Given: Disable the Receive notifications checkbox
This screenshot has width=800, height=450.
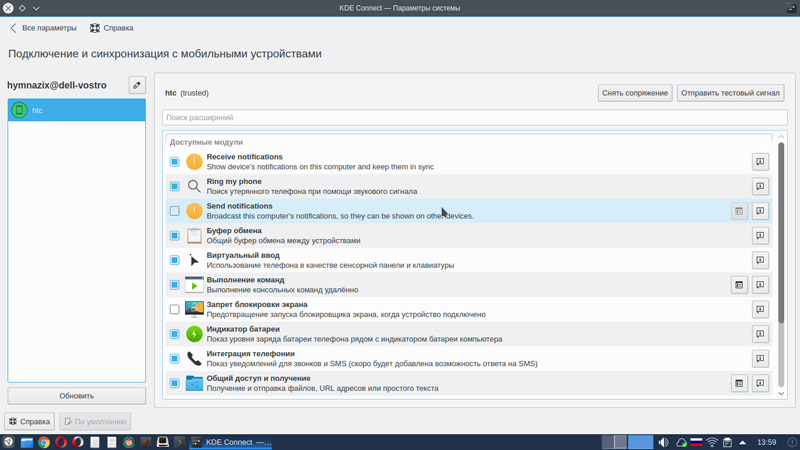Looking at the screenshot, I should [174, 162].
